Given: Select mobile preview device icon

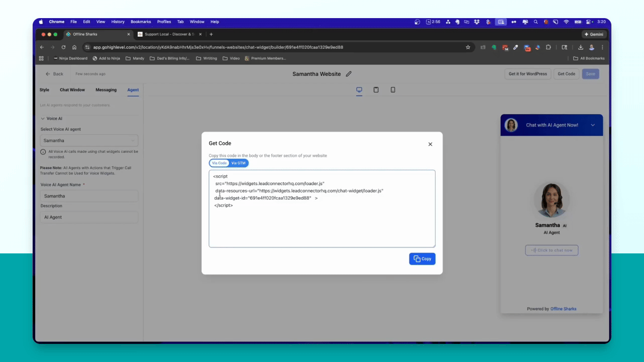Looking at the screenshot, I should 393,90.
